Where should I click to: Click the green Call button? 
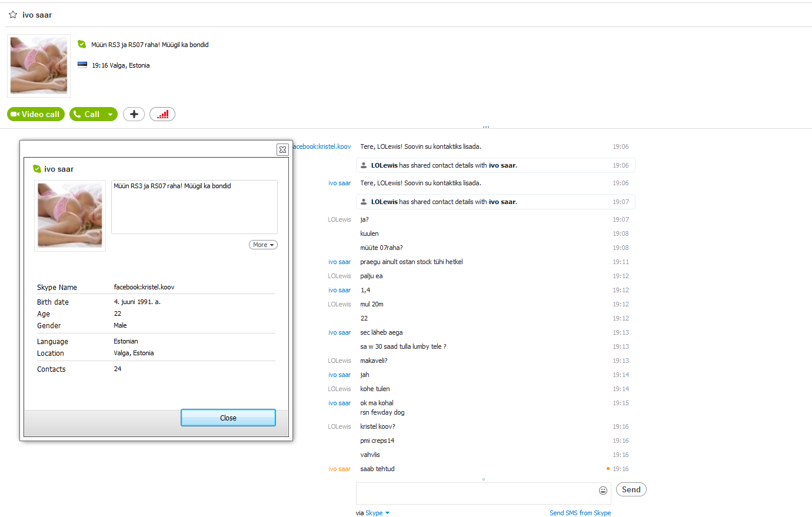click(87, 114)
